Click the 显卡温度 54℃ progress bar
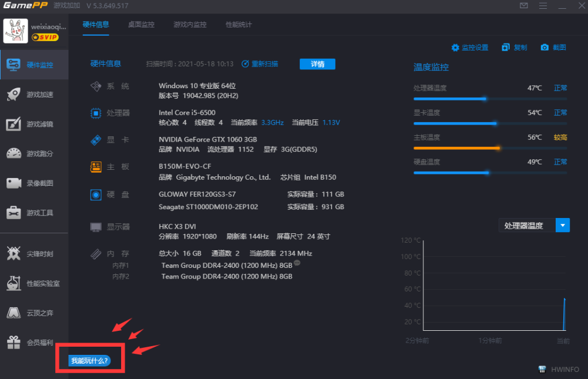 [490, 123]
